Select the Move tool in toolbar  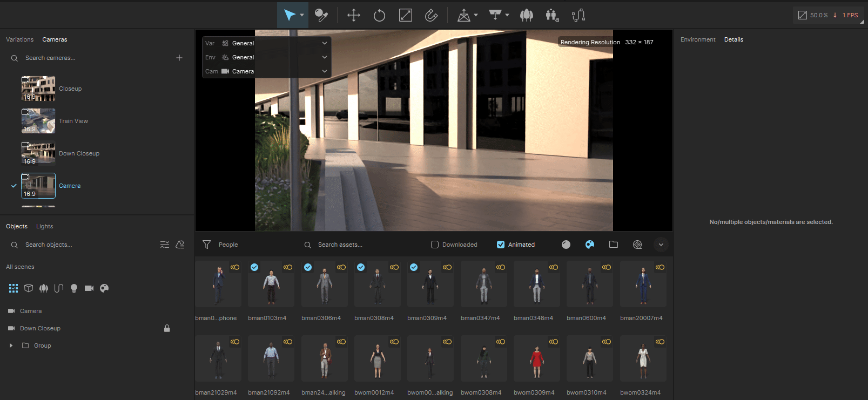click(x=354, y=15)
